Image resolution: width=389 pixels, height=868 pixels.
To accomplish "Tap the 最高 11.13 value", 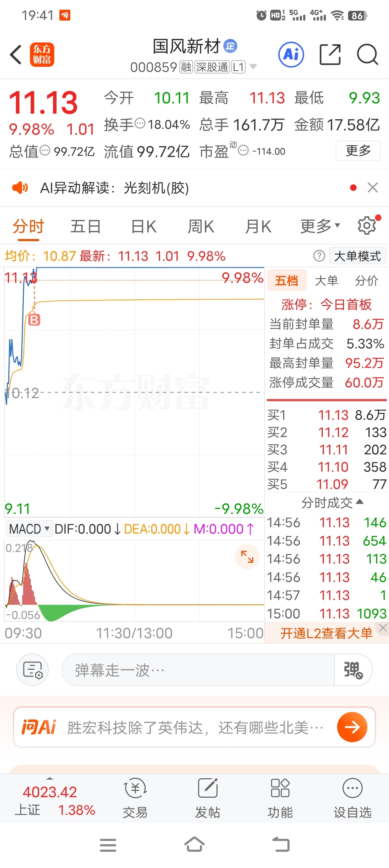I will pos(267,98).
